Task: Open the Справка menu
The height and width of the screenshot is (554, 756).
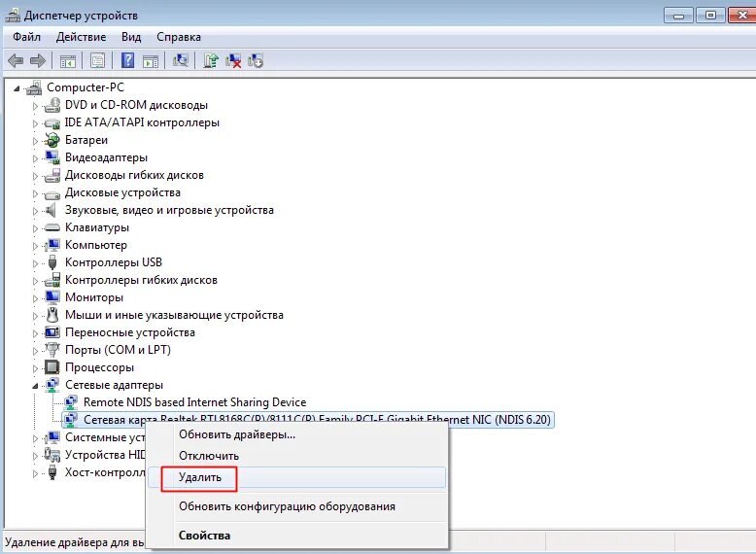Action: click(x=179, y=37)
